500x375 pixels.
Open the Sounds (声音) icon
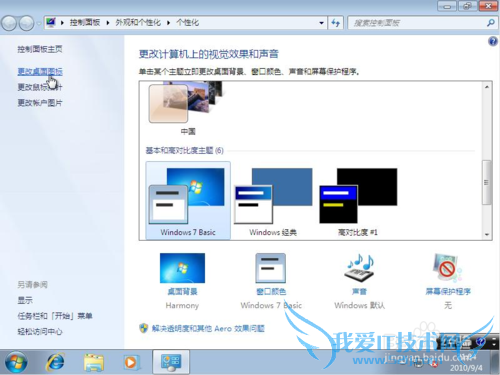[360, 268]
